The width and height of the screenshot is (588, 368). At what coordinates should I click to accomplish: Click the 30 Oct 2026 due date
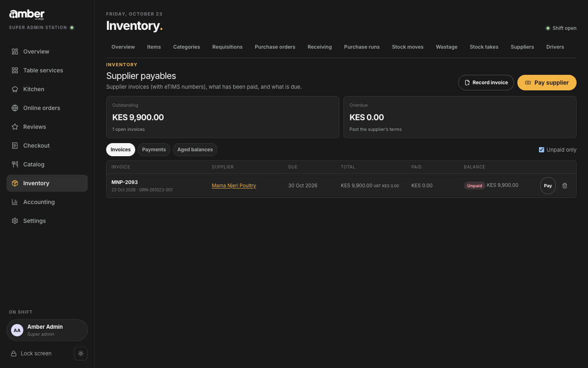pyautogui.click(x=303, y=186)
